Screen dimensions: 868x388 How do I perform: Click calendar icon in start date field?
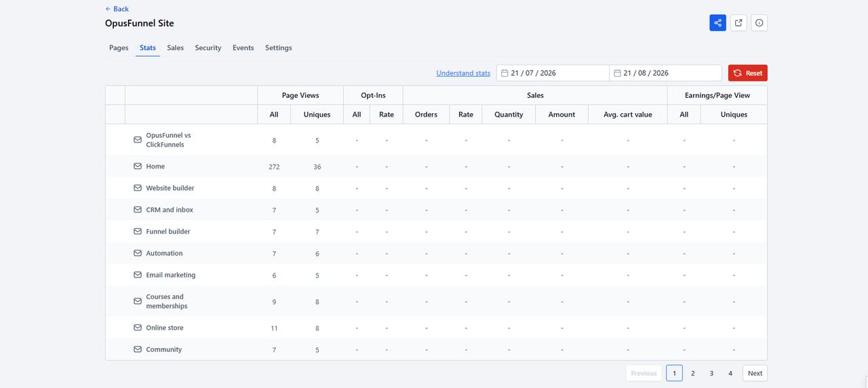point(505,73)
